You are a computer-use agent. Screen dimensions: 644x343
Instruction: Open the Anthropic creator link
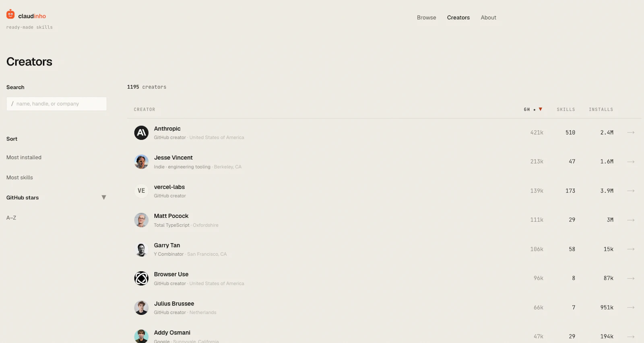click(x=167, y=128)
